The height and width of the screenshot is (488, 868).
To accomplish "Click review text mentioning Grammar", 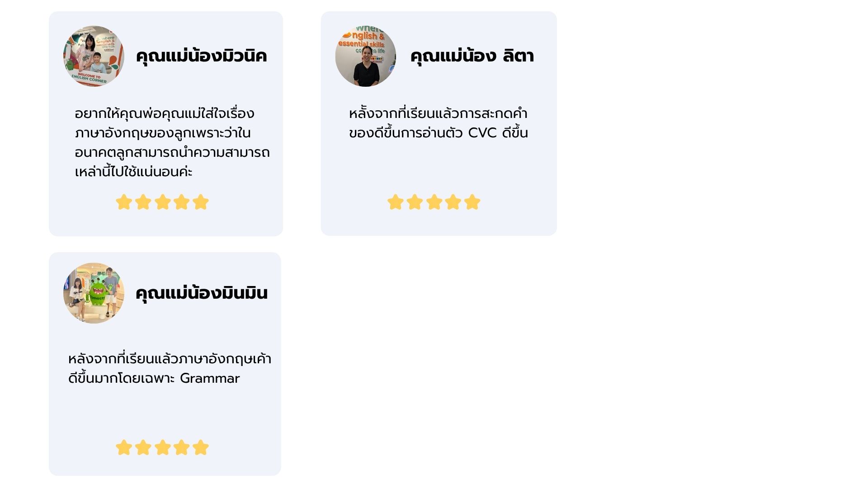I will pos(170,368).
